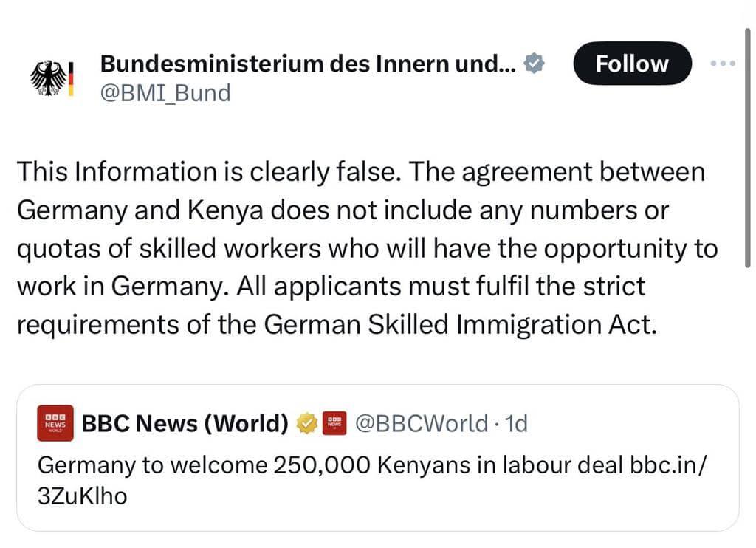Click the phrase 'German Skilled Immigration Act'
Viewport: 756px width, 548px height.
pos(484,325)
